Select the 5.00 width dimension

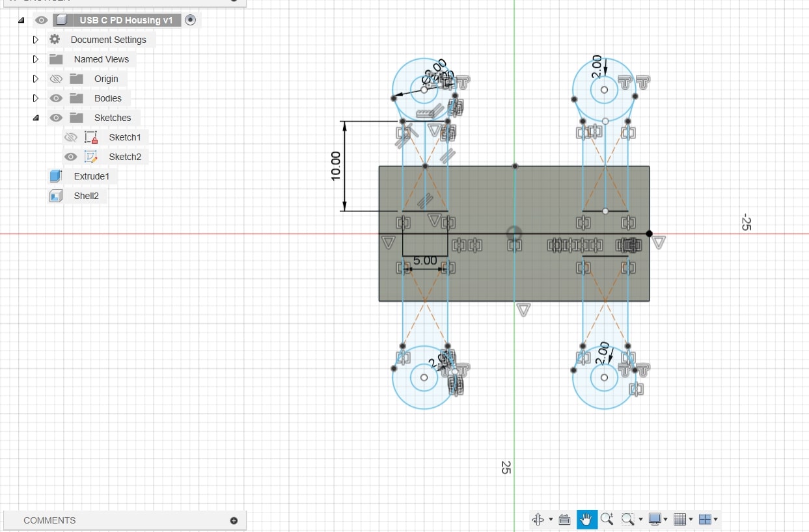pyautogui.click(x=425, y=260)
